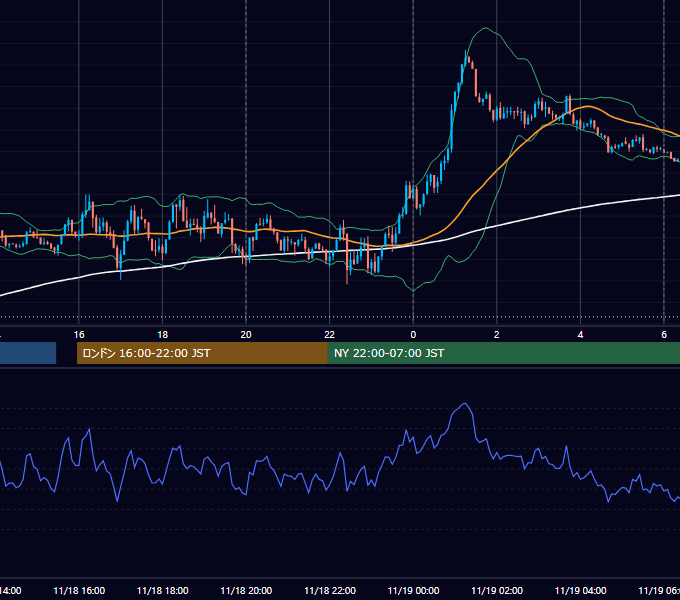Click the 11/18 18:00 time label
This screenshot has height=600, width=680.
point(163,591)
